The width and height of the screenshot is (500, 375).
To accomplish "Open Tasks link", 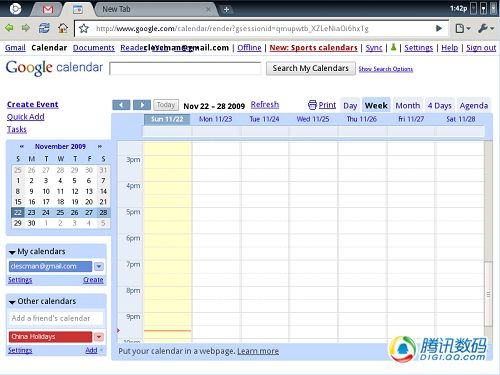I will tap(17, 129).
